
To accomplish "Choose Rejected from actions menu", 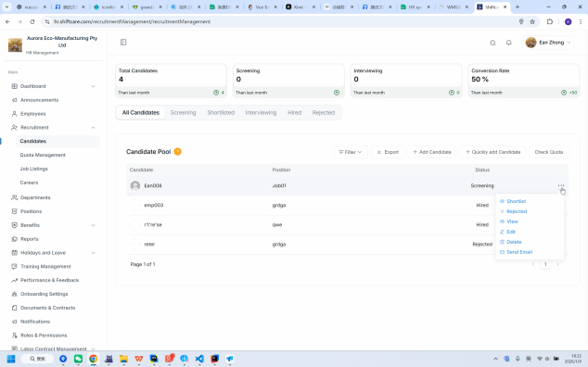I will 514,211.
